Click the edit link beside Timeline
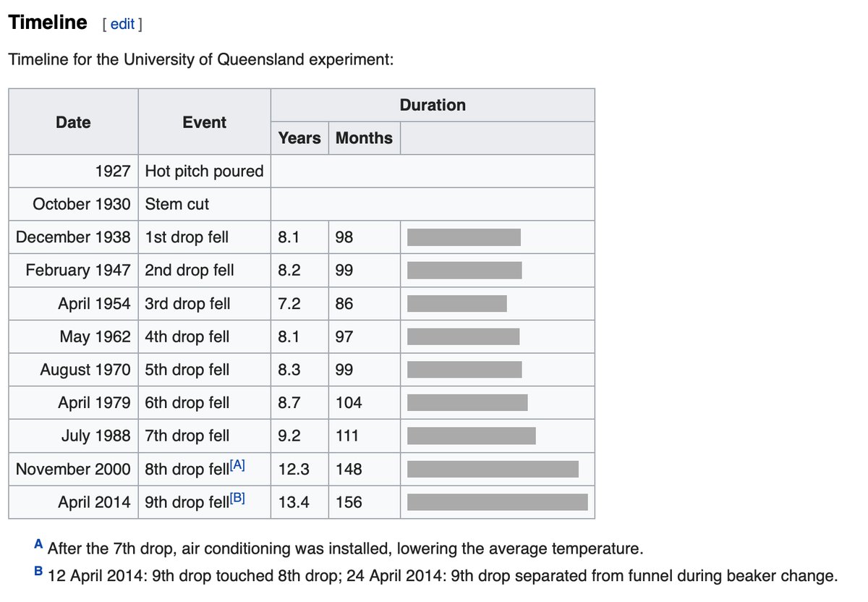Screen dimensions: 868x602 [x=122, y=24]
